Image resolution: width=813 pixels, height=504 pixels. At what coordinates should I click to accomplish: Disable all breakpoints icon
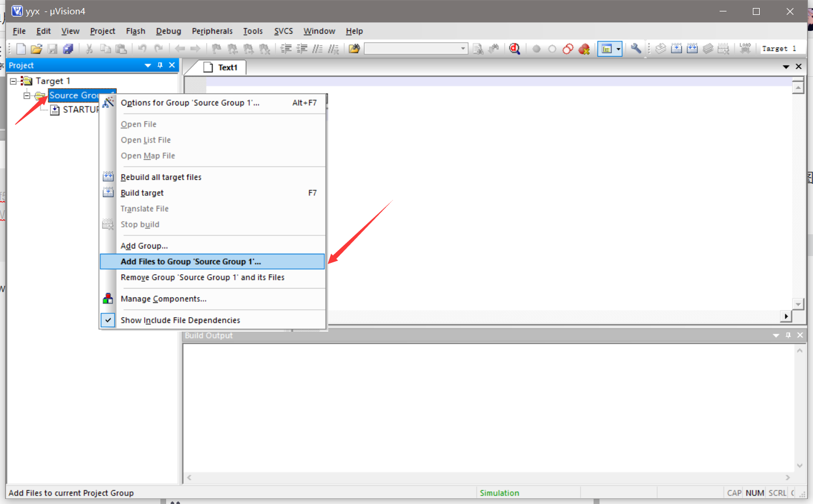pyautogui.click(x=568, y=49)
